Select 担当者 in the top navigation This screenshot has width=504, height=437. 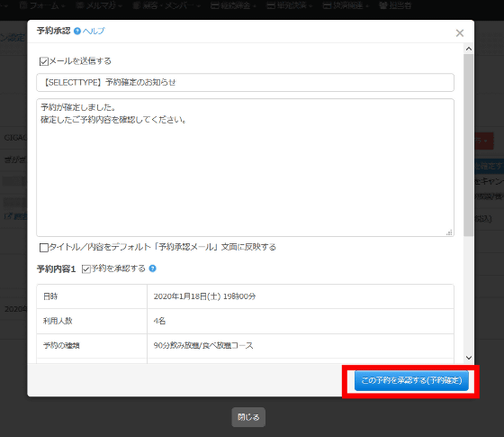point(395,5)
